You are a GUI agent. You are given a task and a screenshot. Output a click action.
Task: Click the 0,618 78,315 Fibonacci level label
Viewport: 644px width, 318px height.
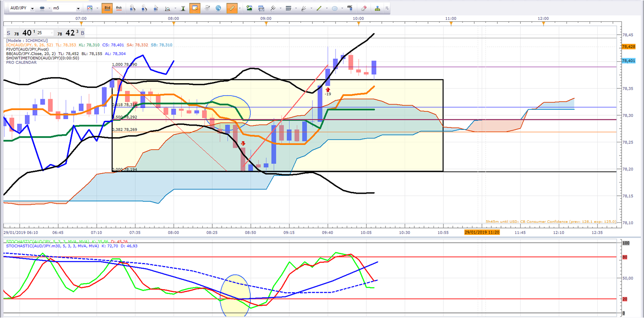(x=125, y=105)
